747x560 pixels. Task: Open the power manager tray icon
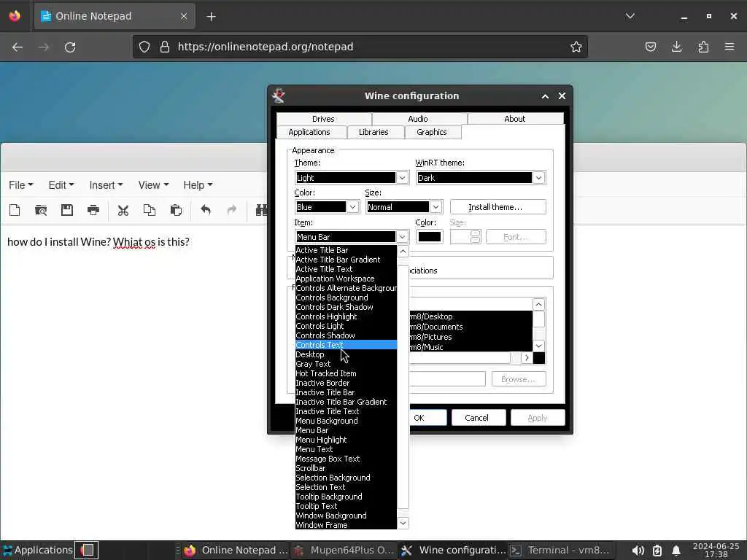click(x=657, y=551)
